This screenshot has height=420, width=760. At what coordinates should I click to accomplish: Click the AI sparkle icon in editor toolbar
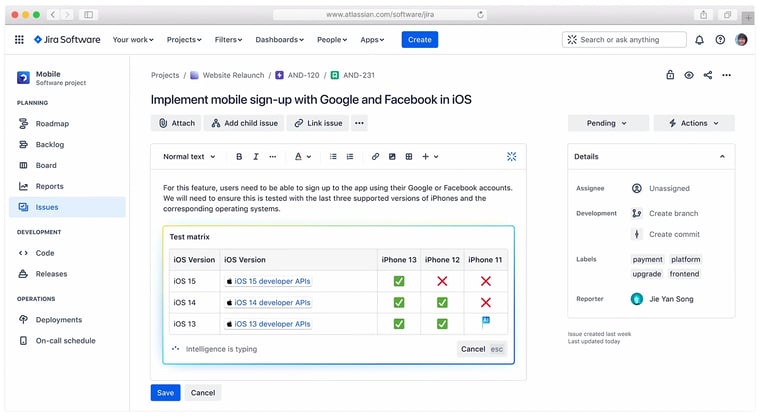(x=511, y=157)
